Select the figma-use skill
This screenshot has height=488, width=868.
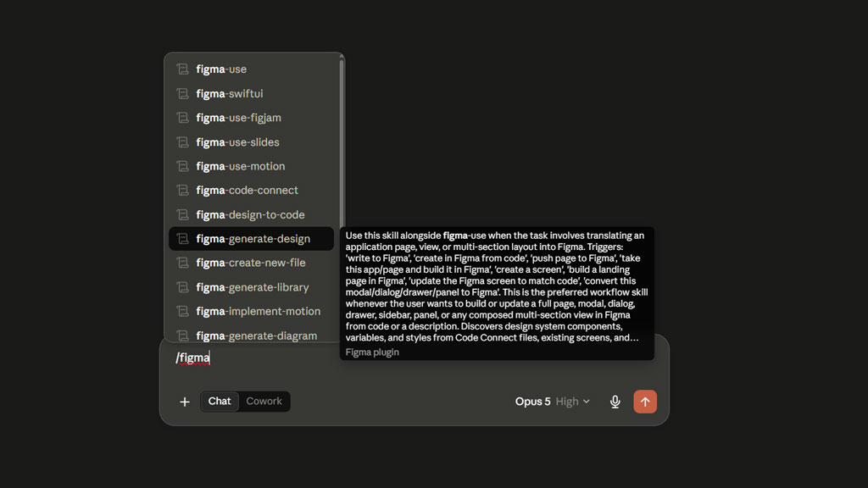(251, 69)
